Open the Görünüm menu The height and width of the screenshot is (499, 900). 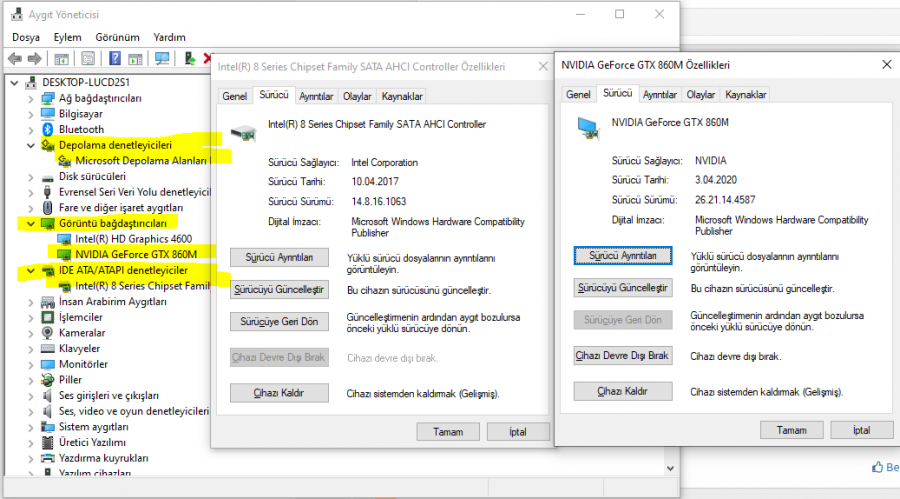click(117, 37)
